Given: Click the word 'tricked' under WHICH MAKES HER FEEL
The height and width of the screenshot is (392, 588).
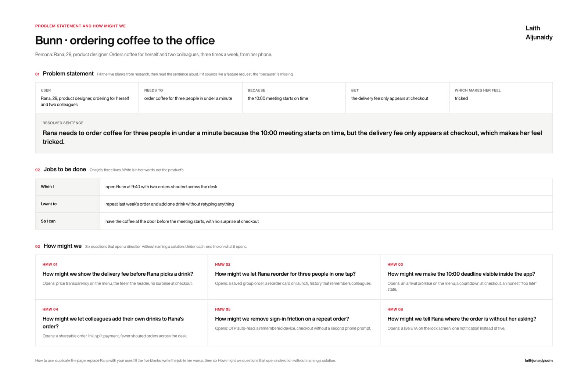Looking at the screenshot, I should 461,98.
